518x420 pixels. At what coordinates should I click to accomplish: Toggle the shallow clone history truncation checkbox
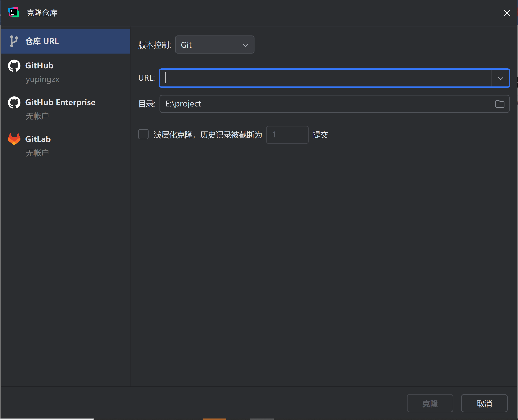coord(143,134)
